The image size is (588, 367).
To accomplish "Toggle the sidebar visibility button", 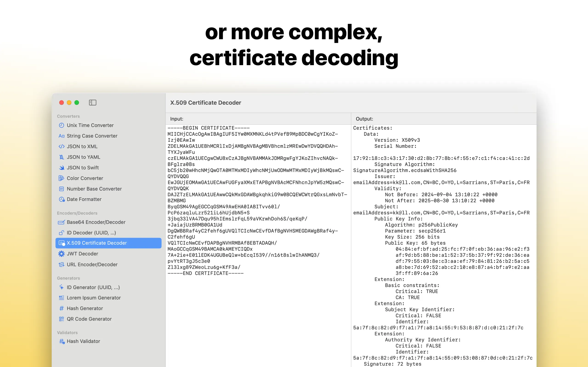I will (93, 103).
